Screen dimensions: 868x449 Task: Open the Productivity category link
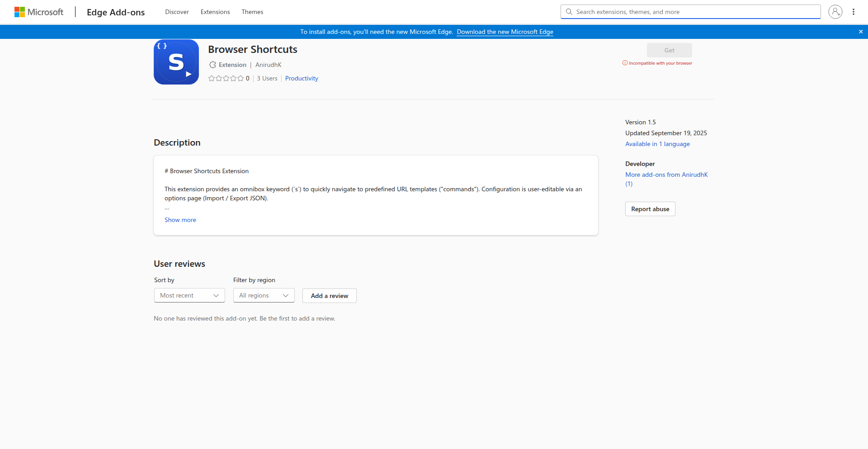pyautogui.click(x=302, y=79)
